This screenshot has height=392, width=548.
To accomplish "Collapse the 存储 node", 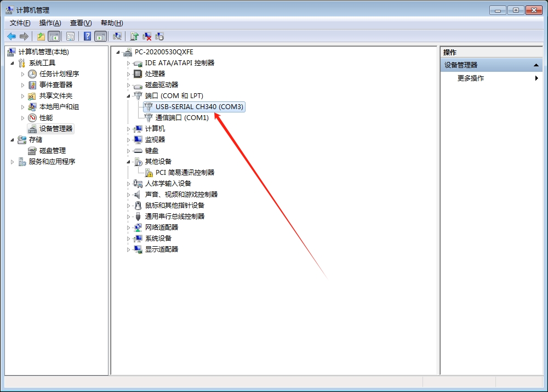I will click(x=12, y=140).
